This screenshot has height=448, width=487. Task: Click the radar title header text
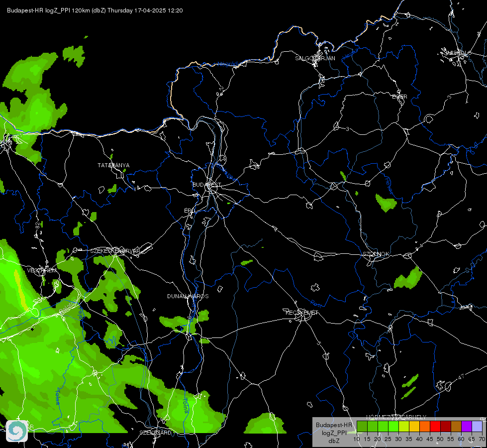95,10
